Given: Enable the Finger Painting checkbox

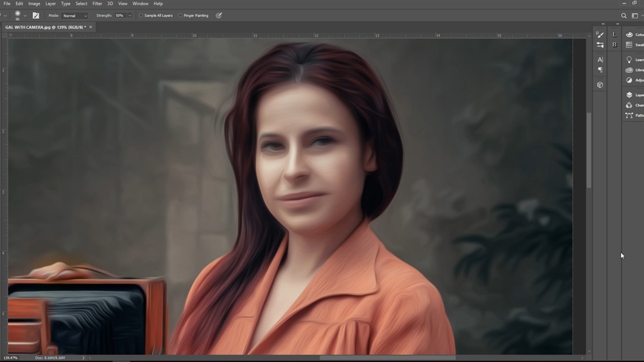Looking at the screenshot, I should 180,16.
